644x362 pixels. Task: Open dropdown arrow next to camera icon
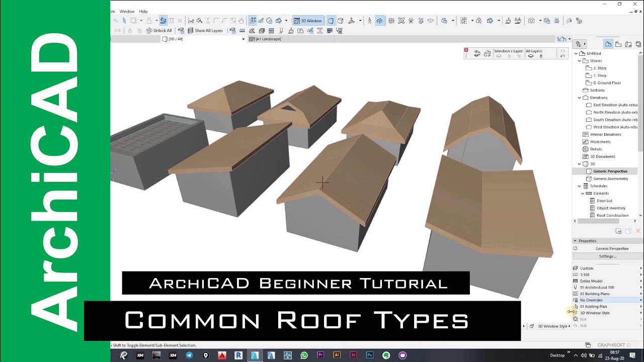(540, 21)
